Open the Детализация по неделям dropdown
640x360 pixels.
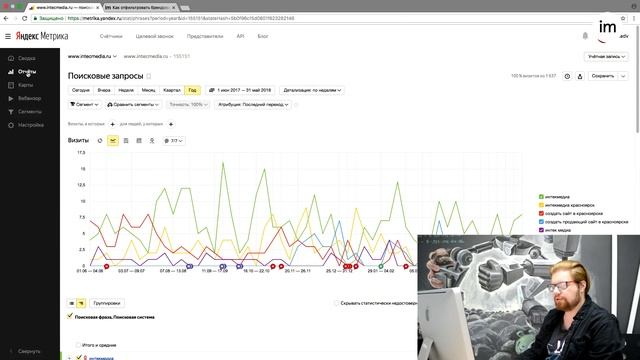312,90
